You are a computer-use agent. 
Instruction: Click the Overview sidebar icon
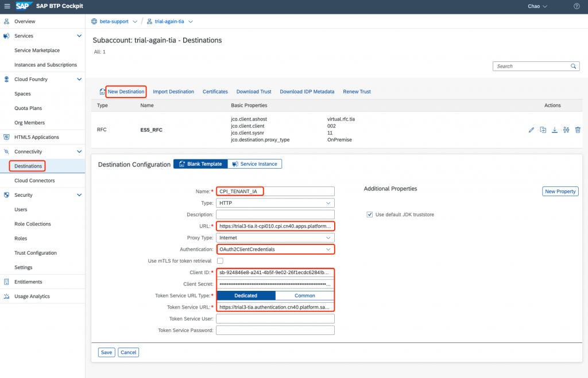6,22
